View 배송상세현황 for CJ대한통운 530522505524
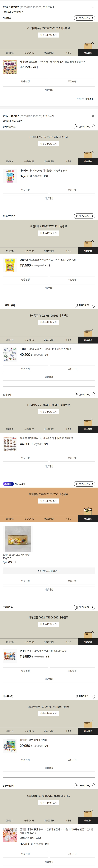Viewport: 98px width, 868px height. tap(49, 35)
